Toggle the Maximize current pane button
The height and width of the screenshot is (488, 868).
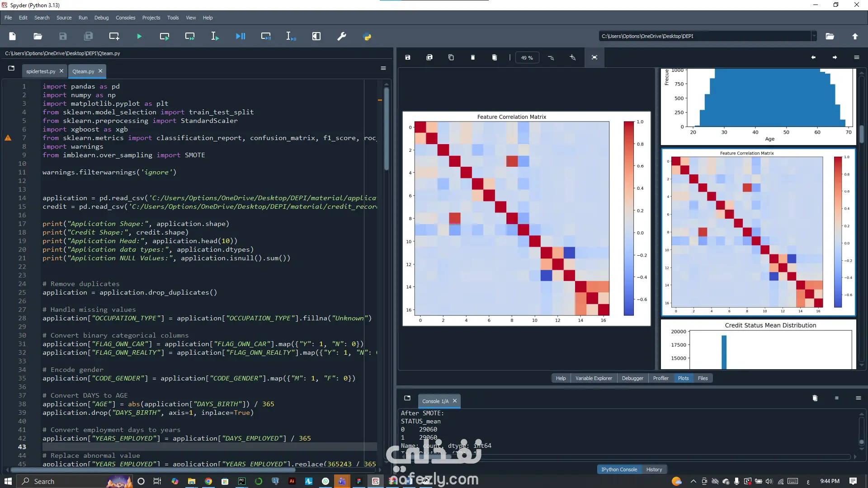click(x=316, y=36)
